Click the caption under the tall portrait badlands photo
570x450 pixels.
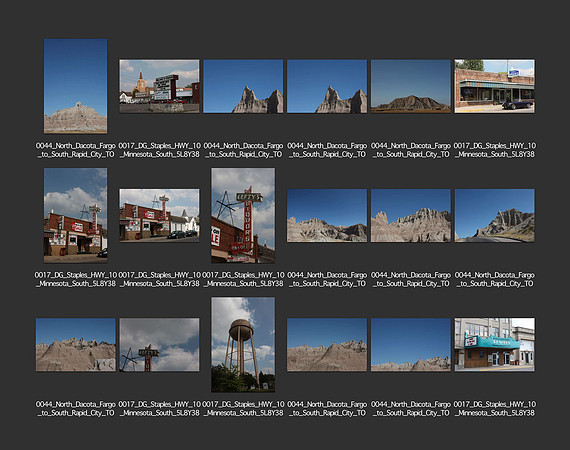coord(76,150)
